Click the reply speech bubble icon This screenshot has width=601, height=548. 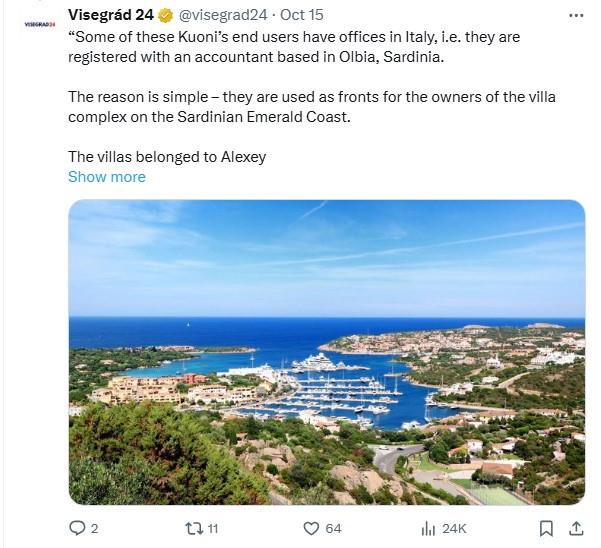click(77, 527)
